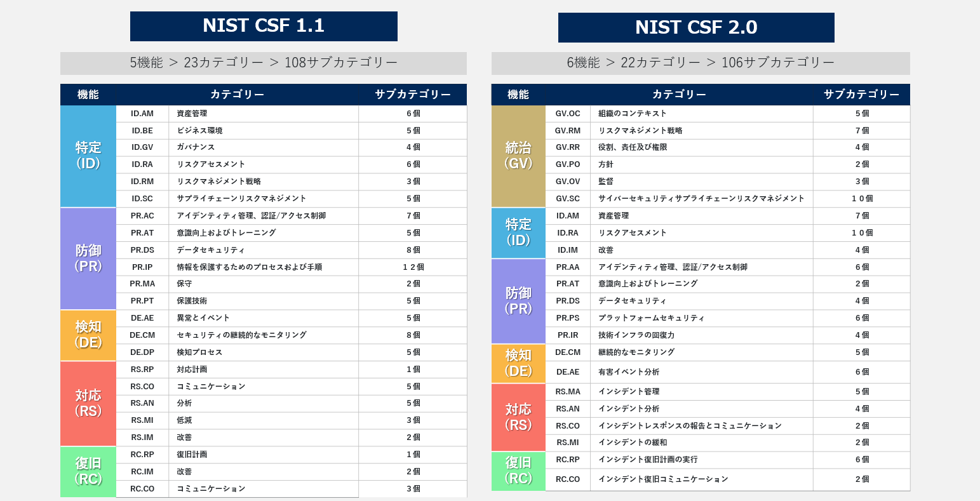
Task: Click the ビジネス環境 category name
Action: pos(199,131)
